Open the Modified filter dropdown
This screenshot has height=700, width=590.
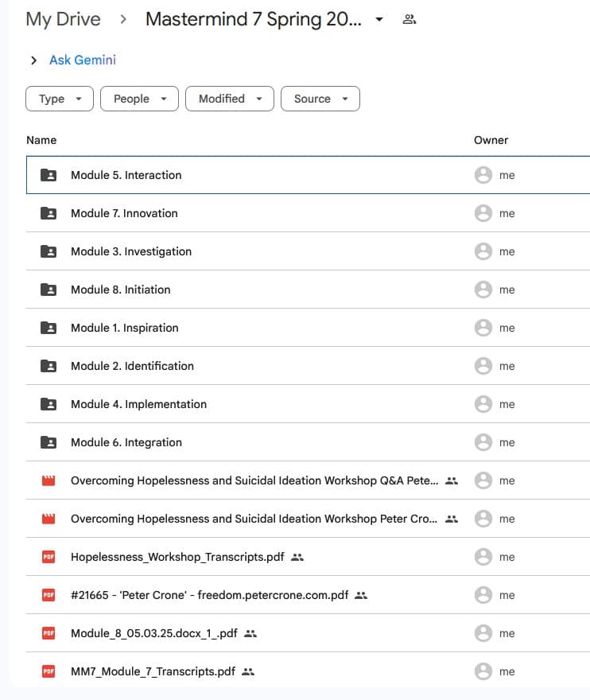230,99
